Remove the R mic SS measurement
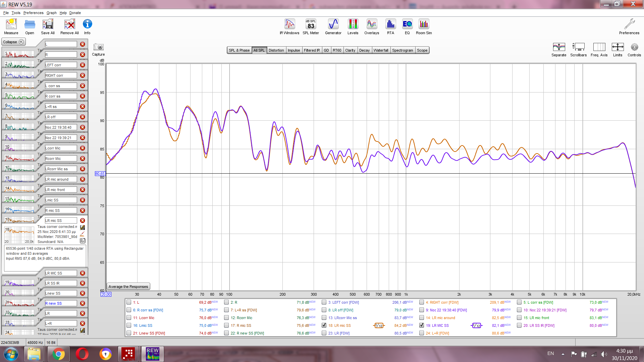Viewport: 644px width, 362px height. 83,210
